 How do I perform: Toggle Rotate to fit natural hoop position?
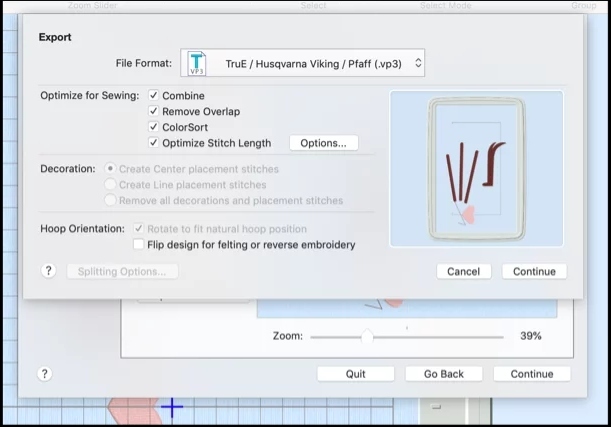coord(138,228)
